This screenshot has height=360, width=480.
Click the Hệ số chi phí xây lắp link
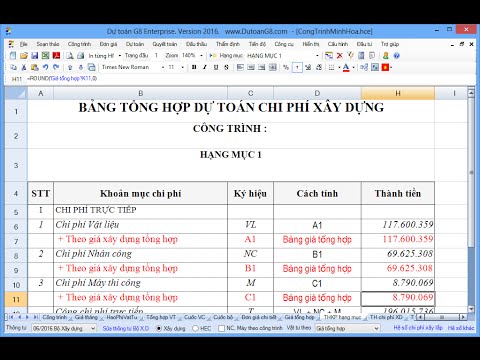(x=418, y=328)
